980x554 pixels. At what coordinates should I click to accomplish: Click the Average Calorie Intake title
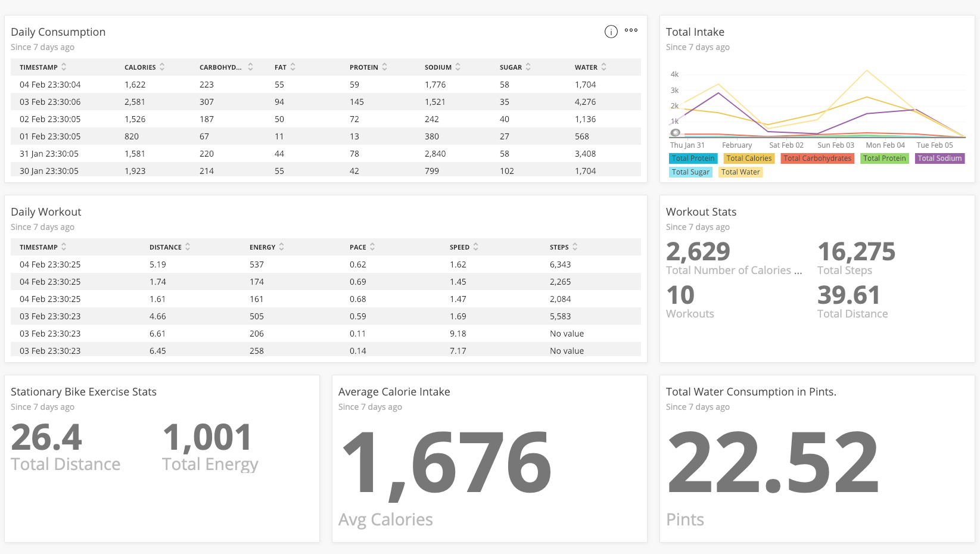[394, 392]
